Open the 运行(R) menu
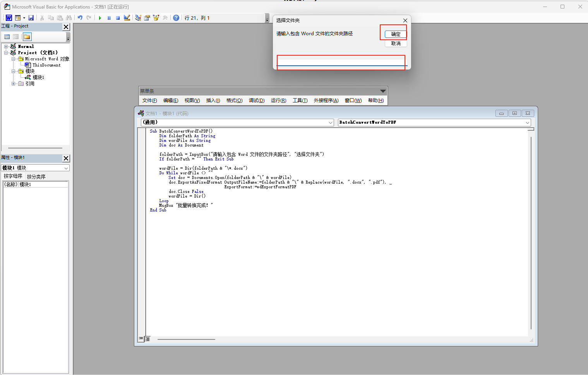The height and width of the screenshot is (375, 588). 278,101
